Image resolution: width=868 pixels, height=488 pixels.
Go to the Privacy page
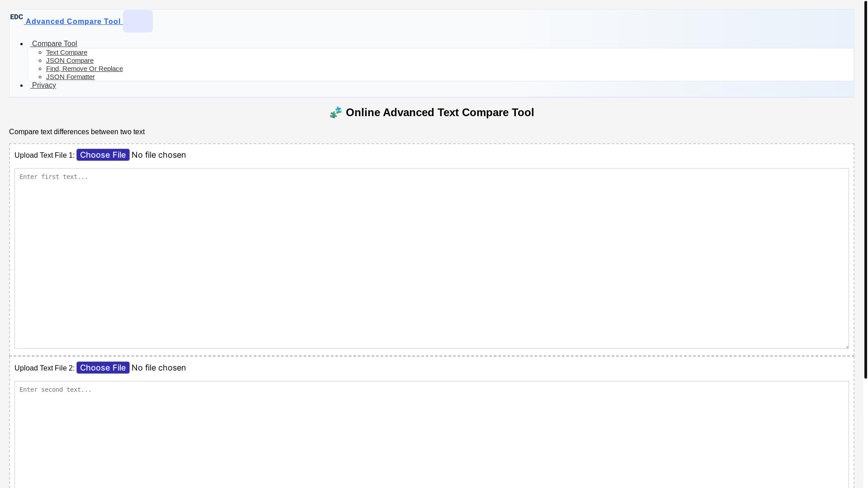coord(43,85)
